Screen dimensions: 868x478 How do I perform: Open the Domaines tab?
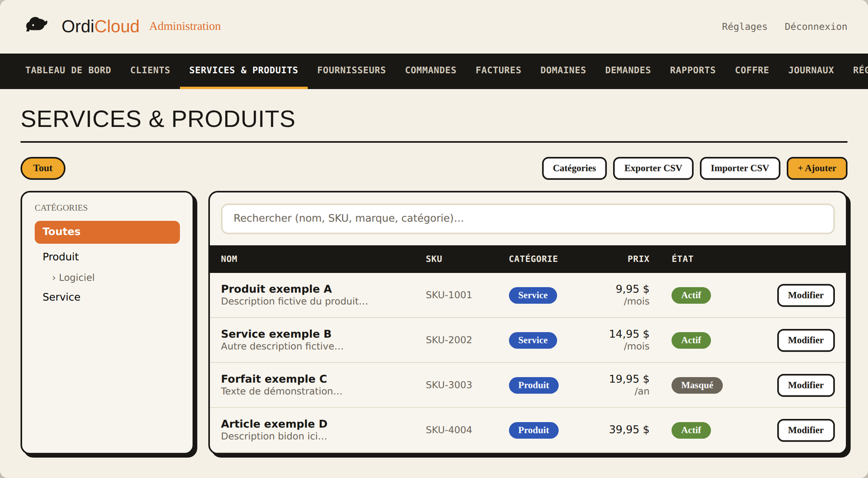[563, 71]
